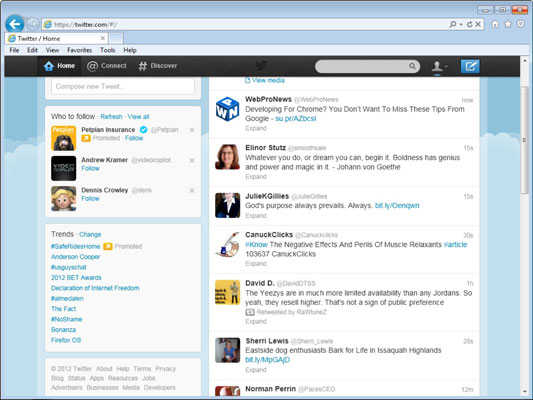Open the Firefox OS trend
This screenshot has height=400, width=533.
[66, 340]
